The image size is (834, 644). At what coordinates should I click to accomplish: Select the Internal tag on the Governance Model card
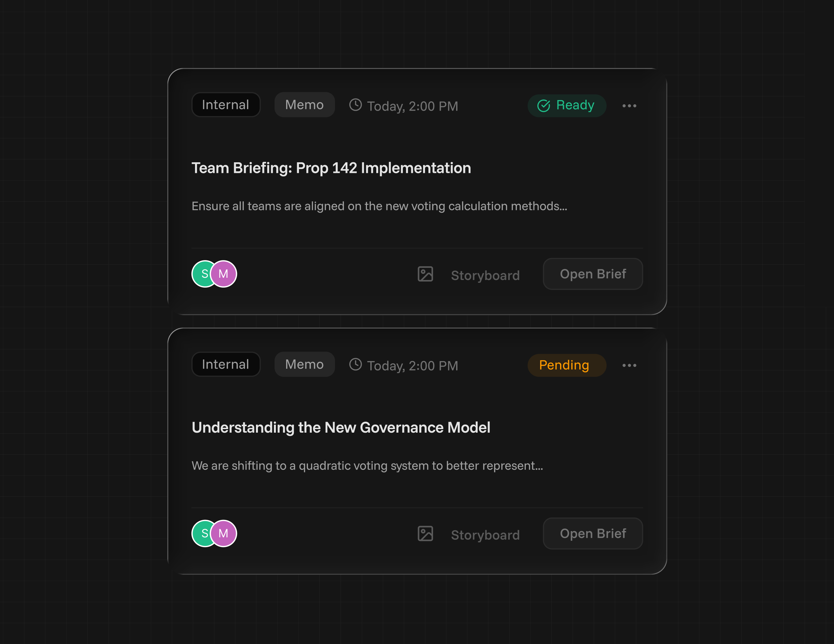coord(226,364)
